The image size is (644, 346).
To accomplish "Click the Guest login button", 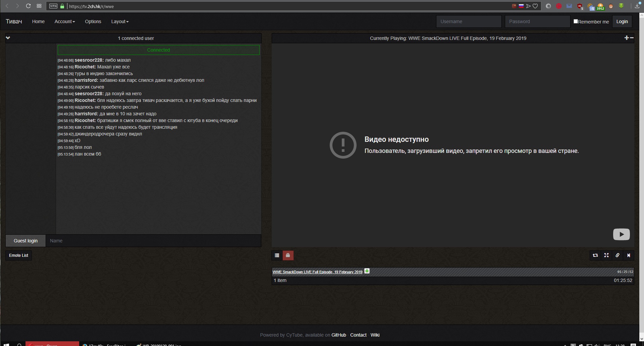I will coord(25,241).
